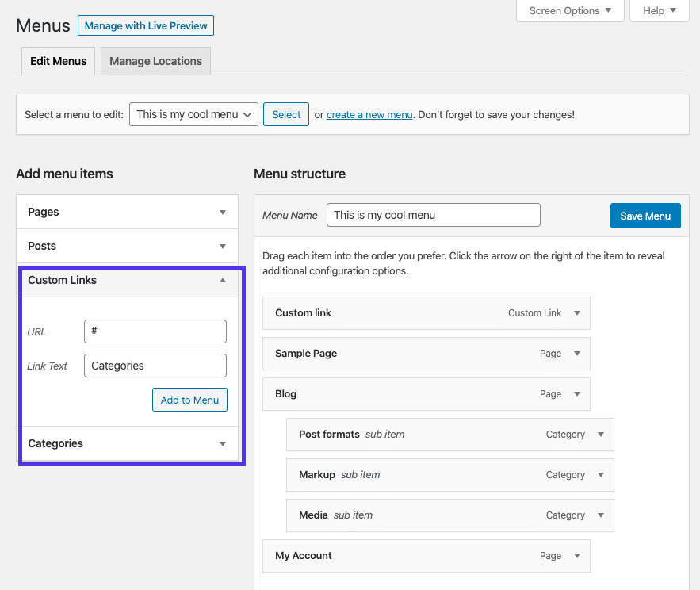Open Custom link item options arrow
The image size is (700, 590).
point(577,313)
